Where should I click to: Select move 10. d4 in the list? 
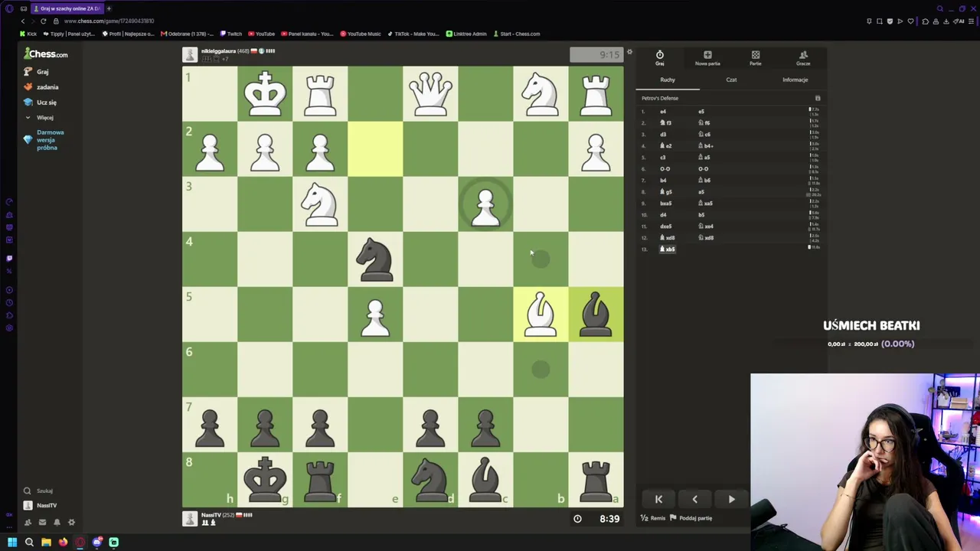pyautogui.click(x=663, y=215)
